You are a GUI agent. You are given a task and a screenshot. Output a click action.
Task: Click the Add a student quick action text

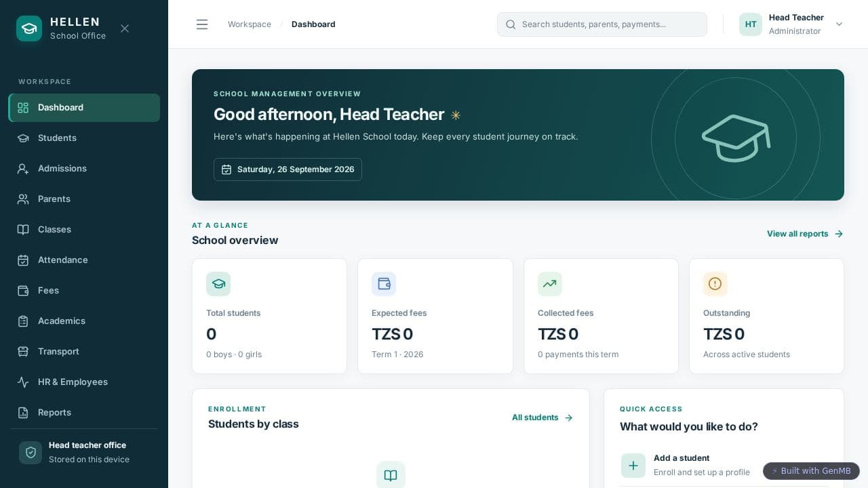(682, 458)
